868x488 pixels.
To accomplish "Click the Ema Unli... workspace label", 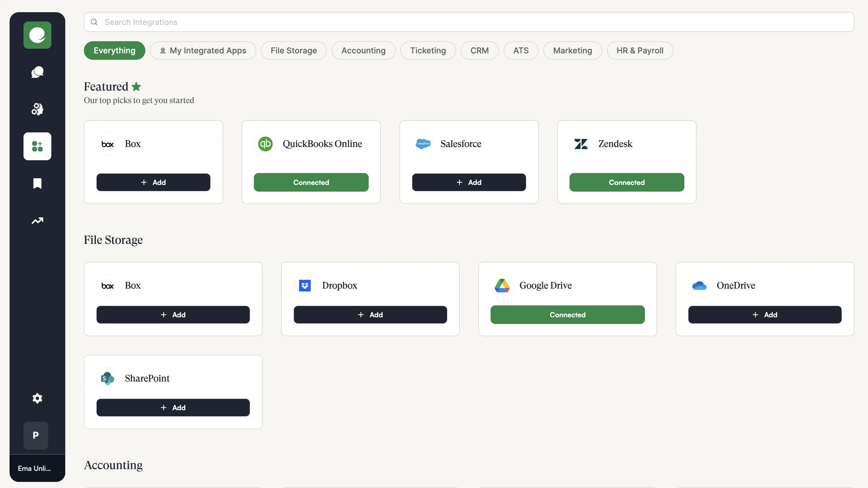I will click(x=34, y=468).
